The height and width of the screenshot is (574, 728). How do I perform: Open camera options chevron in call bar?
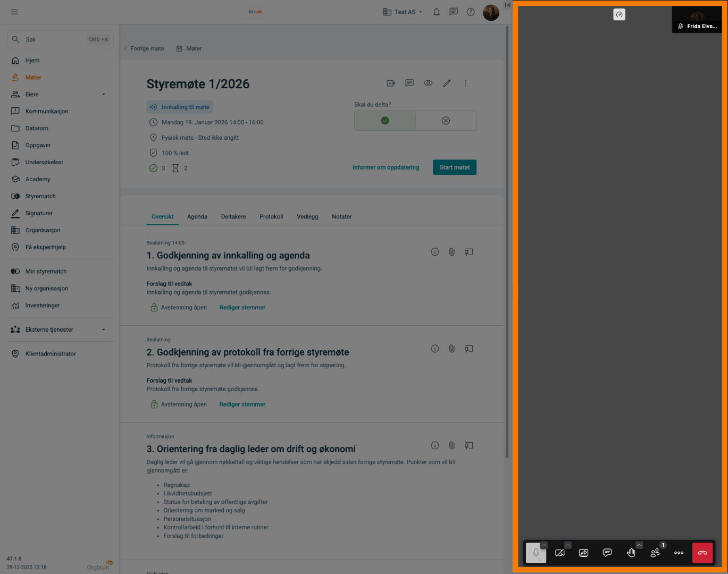568,545
